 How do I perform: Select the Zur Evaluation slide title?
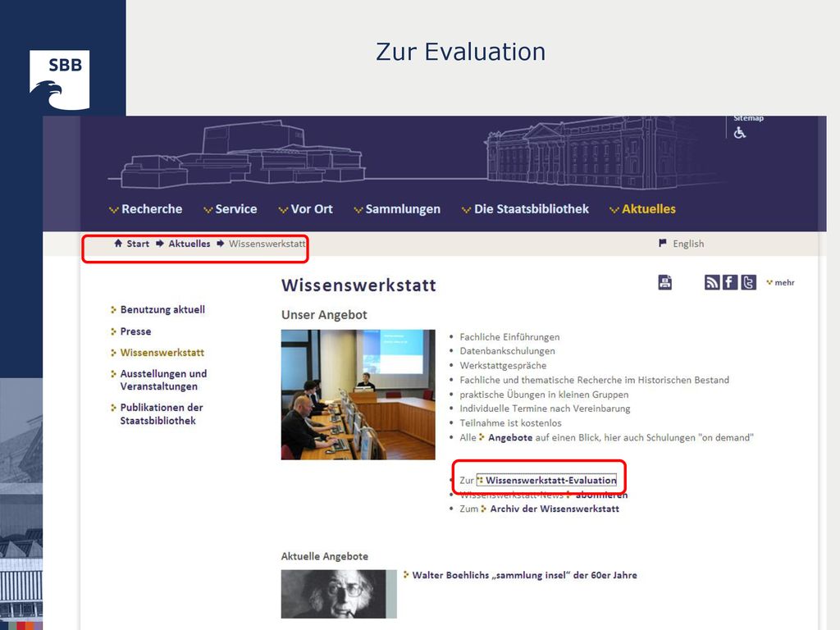tap(461, 52)
